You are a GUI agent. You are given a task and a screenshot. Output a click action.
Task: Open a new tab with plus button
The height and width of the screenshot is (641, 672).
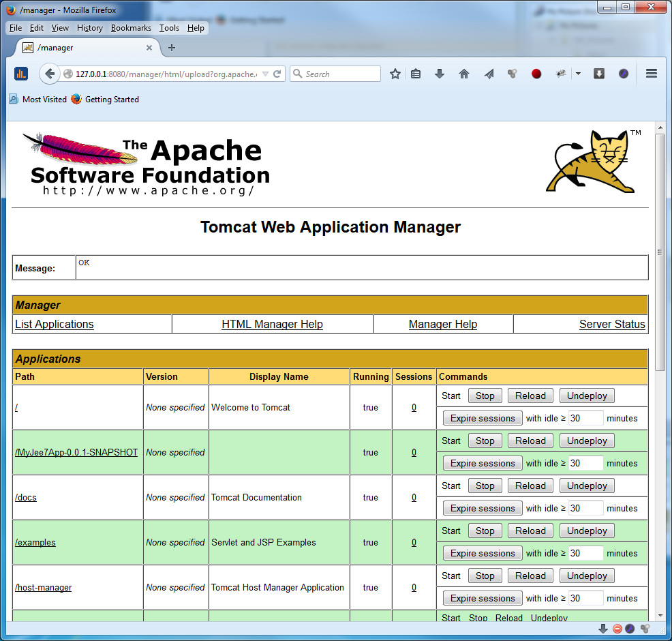pos(172,48)
